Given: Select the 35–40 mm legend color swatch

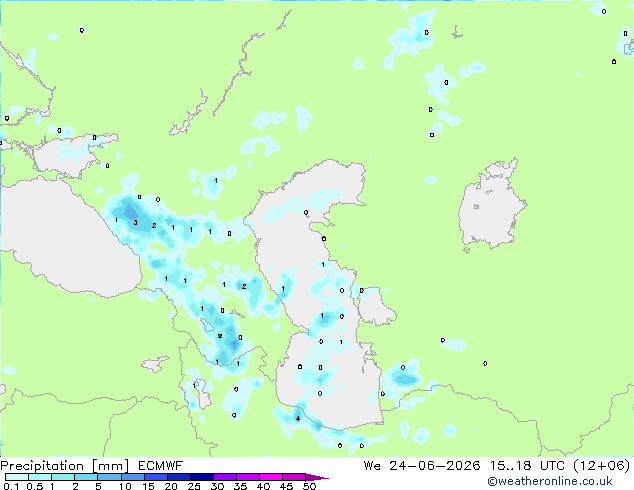Looking at the screenshot, I should (247, 477).
